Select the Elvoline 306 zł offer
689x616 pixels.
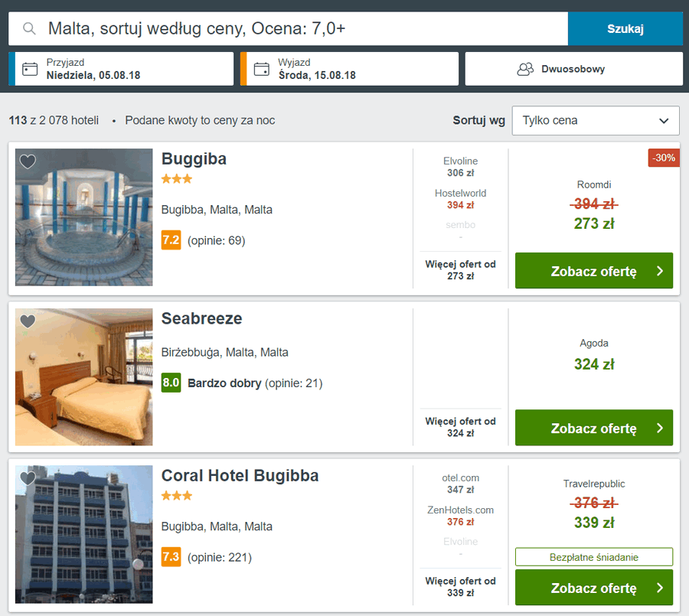click(460, 167)
